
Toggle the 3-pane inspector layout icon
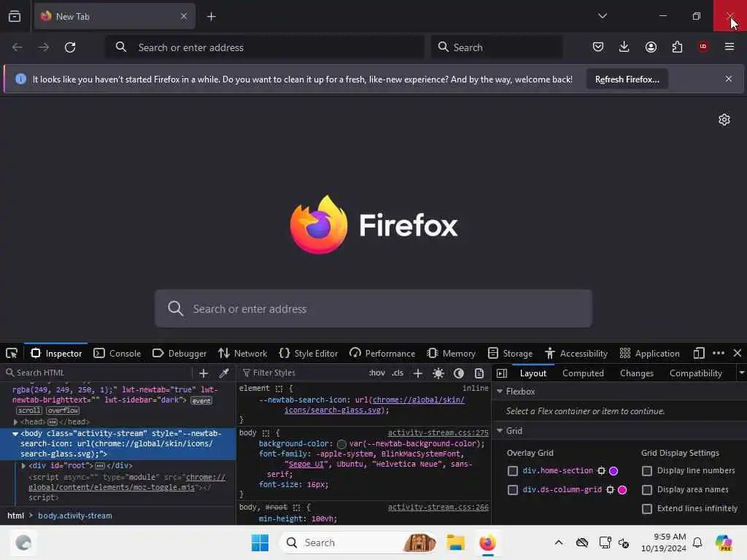click(502, 373)
